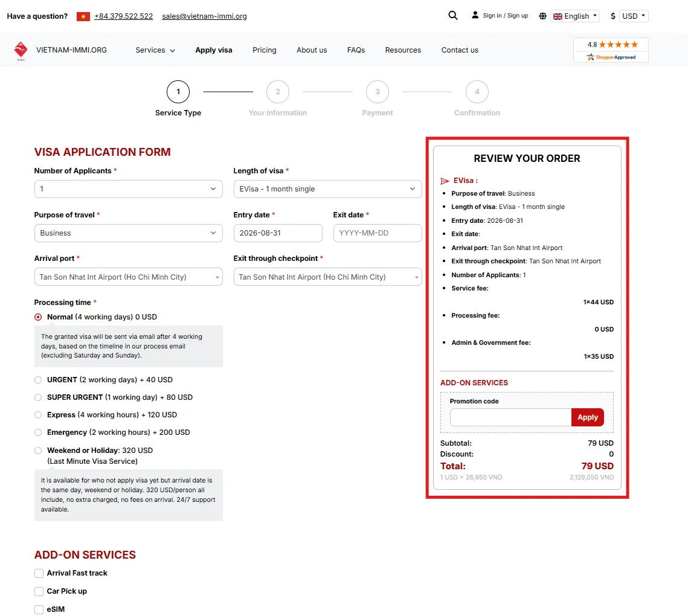Click the phone number +84.379.522.522
The height and width of the screenshot is (616, 688).
coord(124,16)
